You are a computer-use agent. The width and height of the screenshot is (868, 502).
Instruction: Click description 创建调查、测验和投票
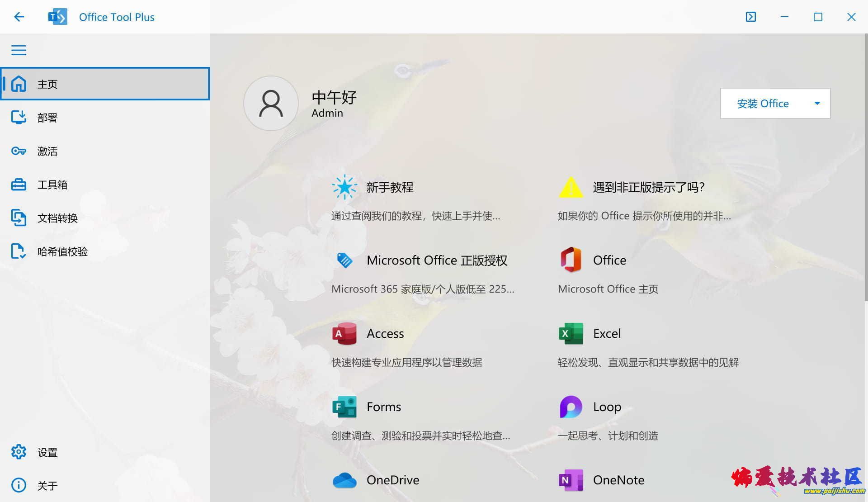(421, 436)
